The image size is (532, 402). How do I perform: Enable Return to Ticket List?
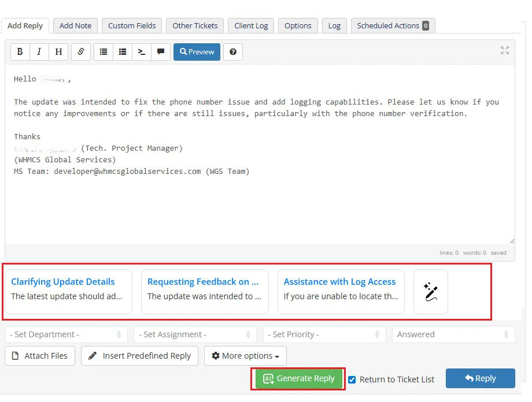click(x=352, y=379)
